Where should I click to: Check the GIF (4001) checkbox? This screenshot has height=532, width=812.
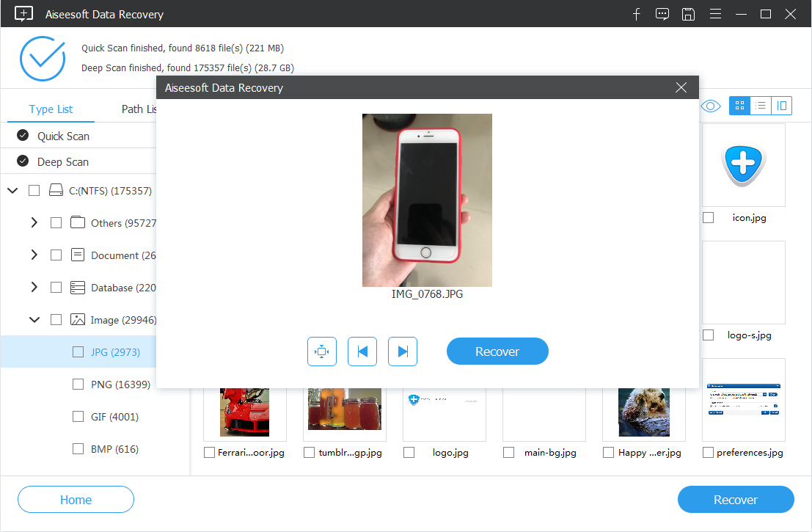tap(78, 417)
